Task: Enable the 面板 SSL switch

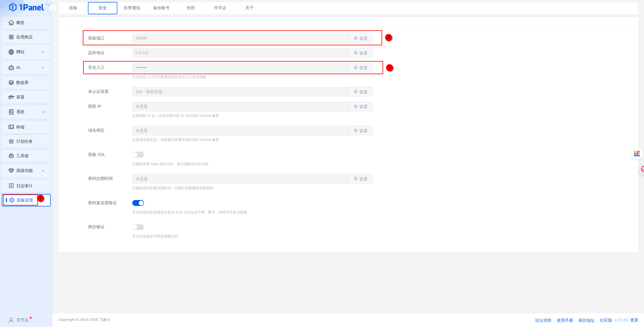Action: click(138, 155)
